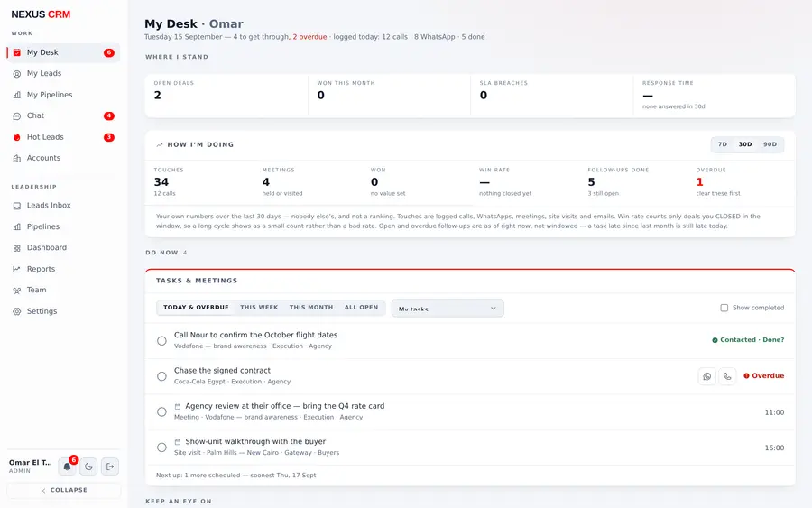
Task: Toggle dark mode moon icon
Action: 88,466
